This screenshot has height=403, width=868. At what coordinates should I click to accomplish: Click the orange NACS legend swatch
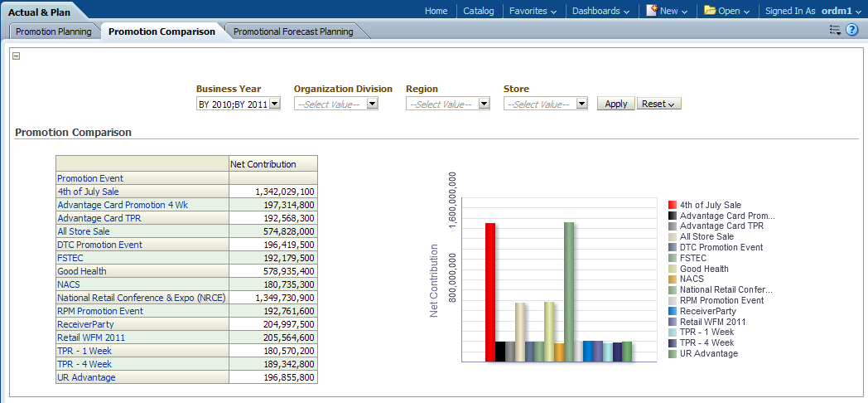673,279
